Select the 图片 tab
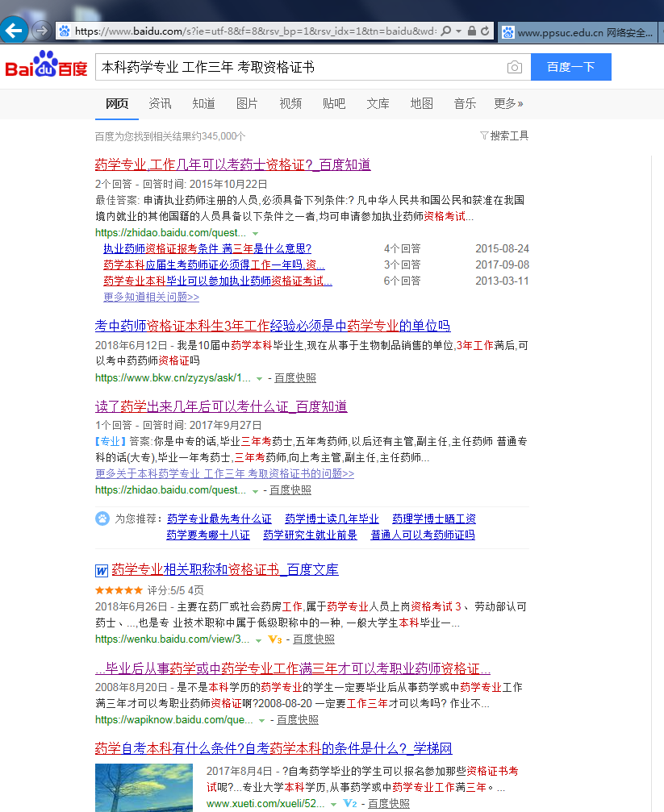The width and height of the screenshot is (664, 812). pos(247,103)
